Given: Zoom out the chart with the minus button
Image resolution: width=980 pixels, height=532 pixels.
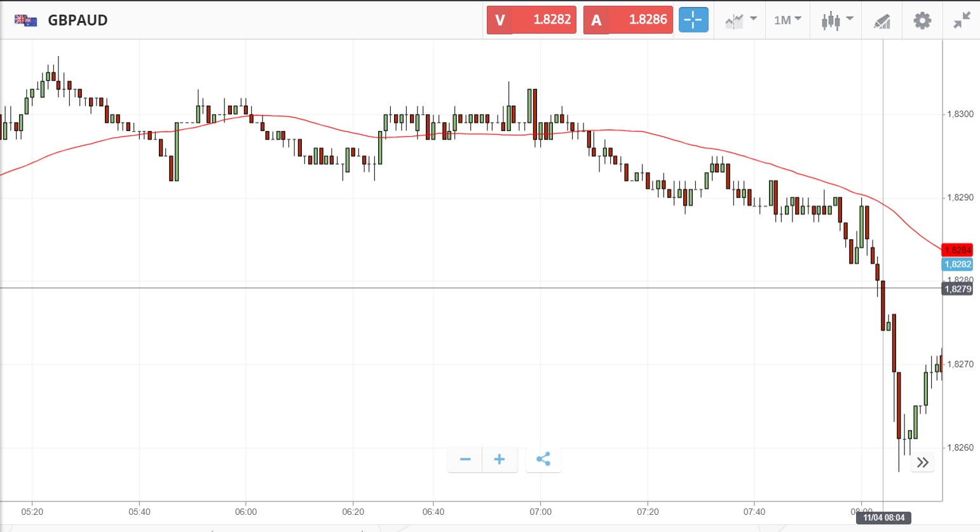Looking at the screenshot, I should coord(465,460).
